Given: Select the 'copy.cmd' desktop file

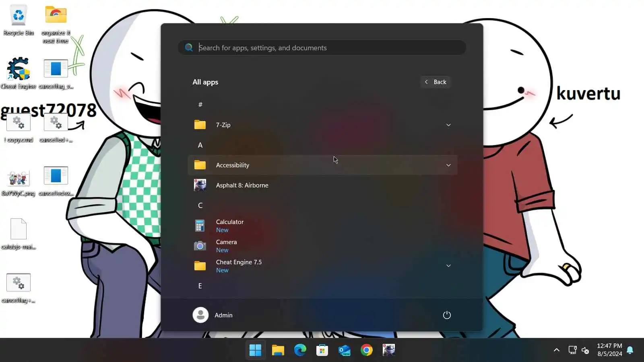Looking at the screenshot, I should click(x=19, y=128).
